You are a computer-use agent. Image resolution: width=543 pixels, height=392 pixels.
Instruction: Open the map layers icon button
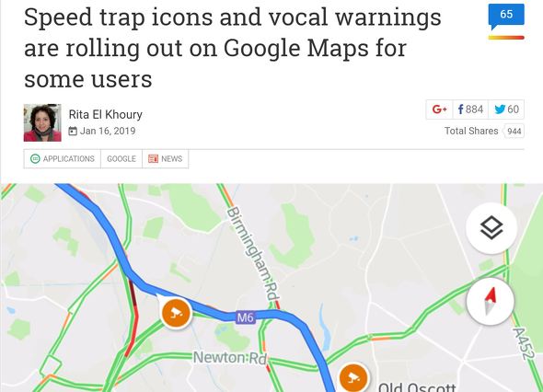(x=491, y=228)
